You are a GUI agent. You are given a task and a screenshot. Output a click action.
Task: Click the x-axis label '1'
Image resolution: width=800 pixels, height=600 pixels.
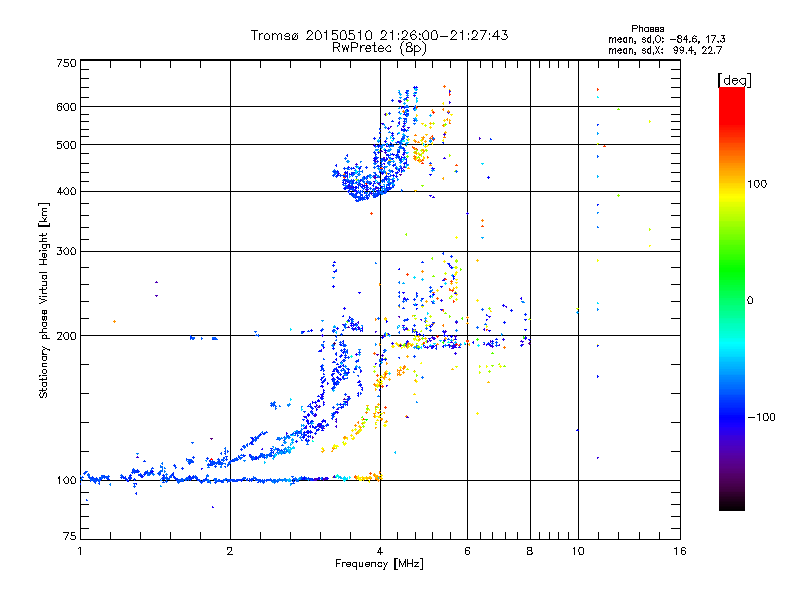[x=80, y=551]
